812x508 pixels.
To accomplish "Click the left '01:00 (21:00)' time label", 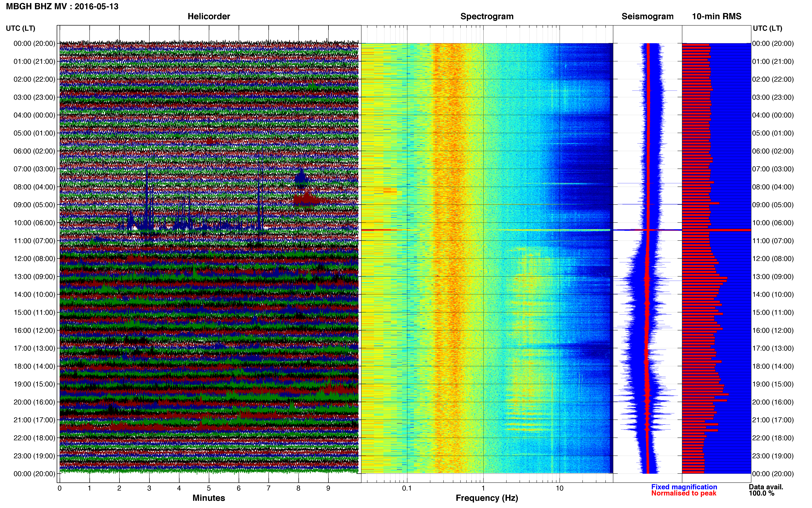I will coord(34,62).
